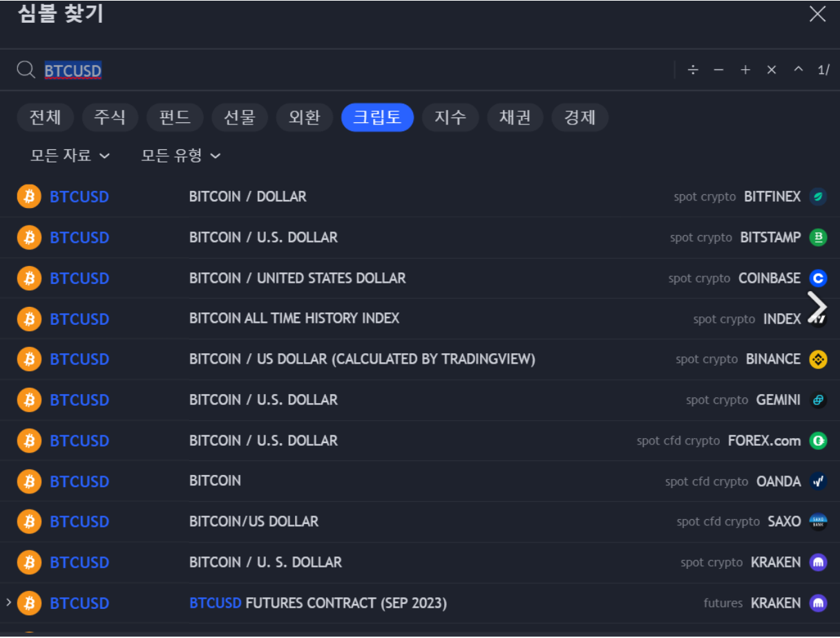Click the FOREX.com broker logo
The image size is (840, 638).
(819, 440)
